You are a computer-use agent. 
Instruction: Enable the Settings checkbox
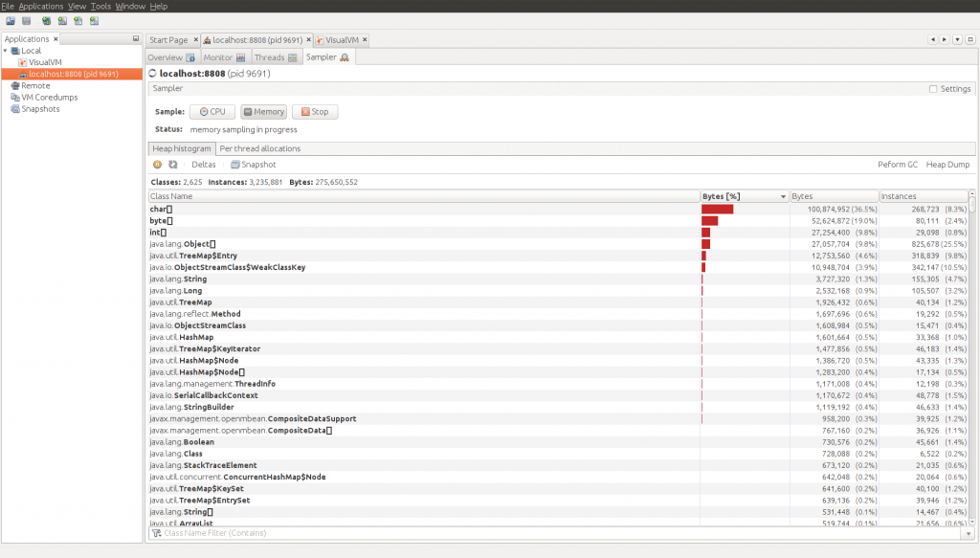[933, 89]
